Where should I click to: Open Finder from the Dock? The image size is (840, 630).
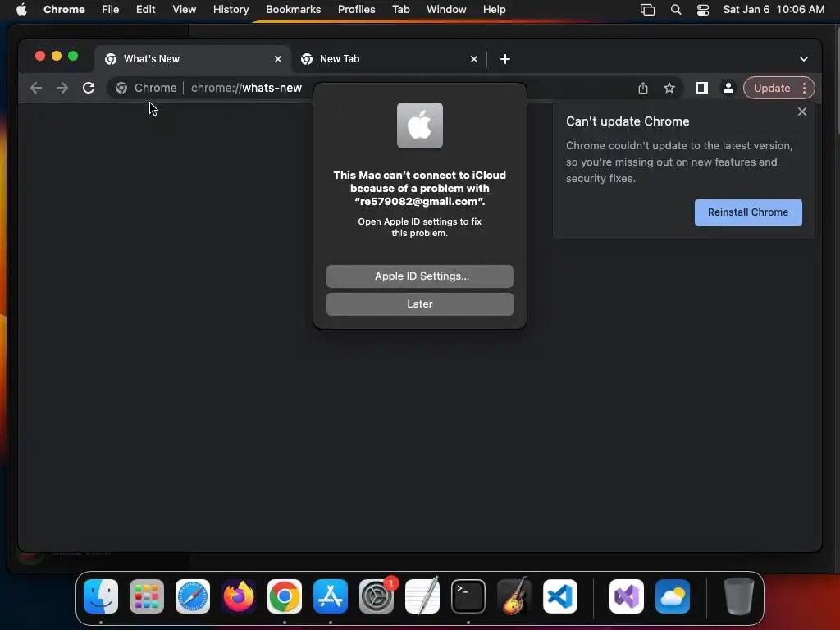point(101,596)
